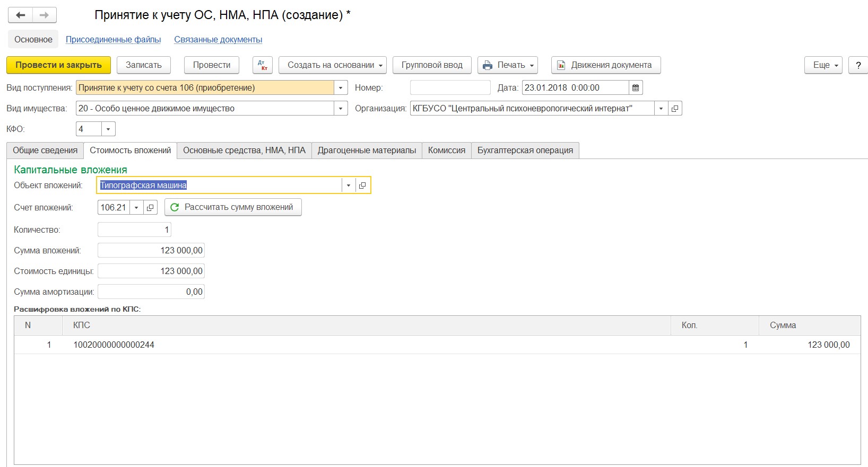Open the calendar picker next to Дата
This screenshot has width=868, height=467.
coord(636,88)
